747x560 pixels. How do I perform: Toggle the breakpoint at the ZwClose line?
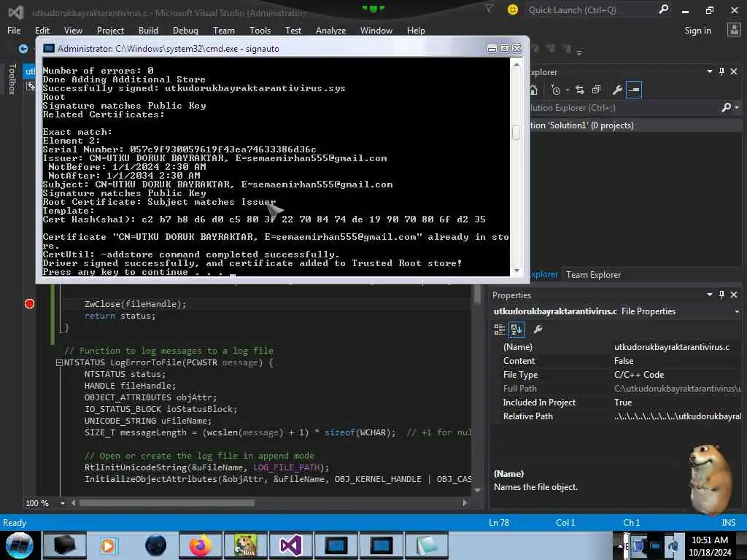pos(29,304)
